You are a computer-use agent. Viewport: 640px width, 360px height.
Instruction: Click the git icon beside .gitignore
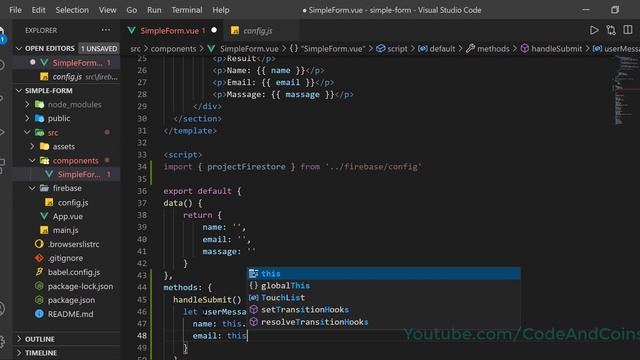coord(39,258)
